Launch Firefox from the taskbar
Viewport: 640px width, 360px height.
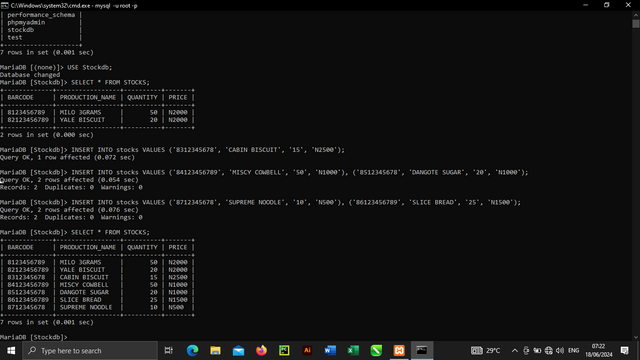point(261,351)
